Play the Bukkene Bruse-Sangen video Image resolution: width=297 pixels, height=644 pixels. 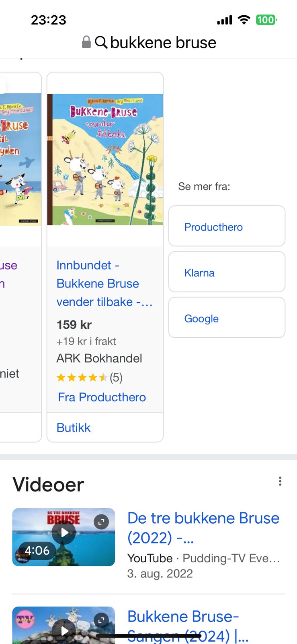[64, 630]
